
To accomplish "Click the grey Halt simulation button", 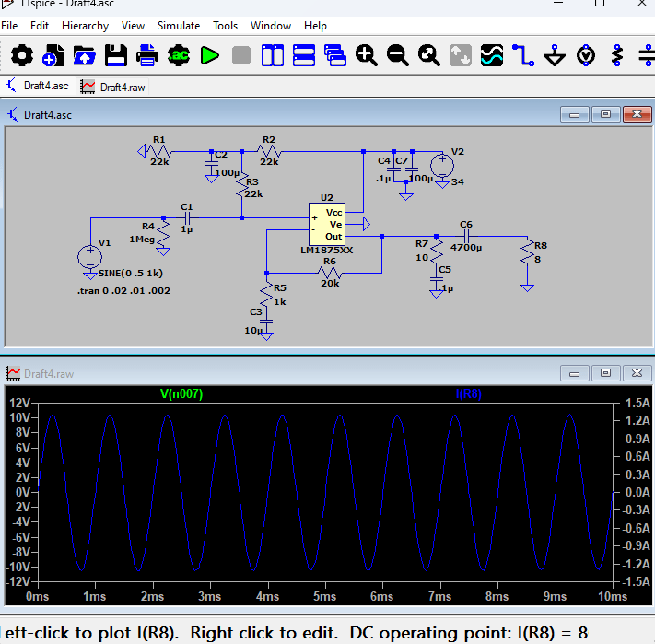I will point(241,55).
